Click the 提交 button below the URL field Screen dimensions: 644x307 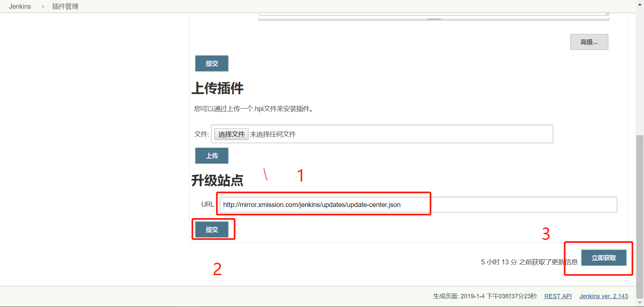pos(212,229)
